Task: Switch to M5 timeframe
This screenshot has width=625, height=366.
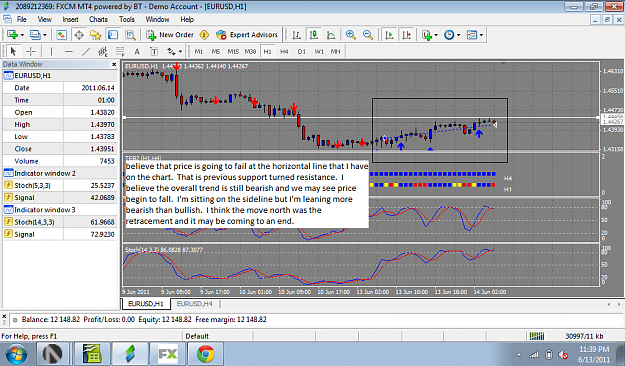Action: click(x=216, y=51)
